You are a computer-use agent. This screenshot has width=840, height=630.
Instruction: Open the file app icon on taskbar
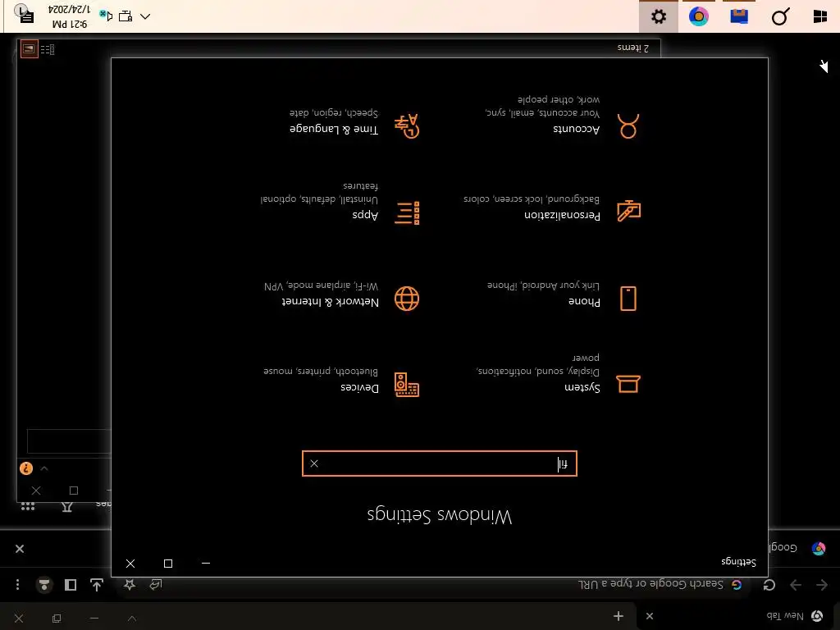coord(739,16)
